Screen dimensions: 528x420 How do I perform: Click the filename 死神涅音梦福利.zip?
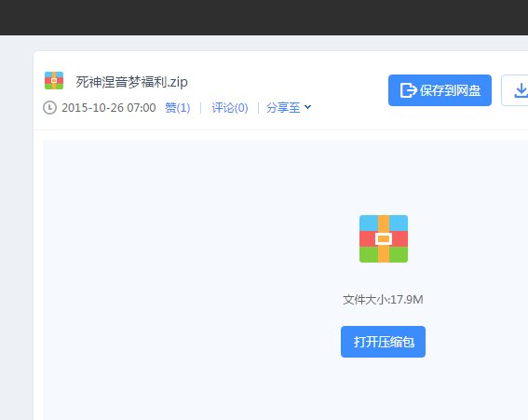tap(131, 82)
